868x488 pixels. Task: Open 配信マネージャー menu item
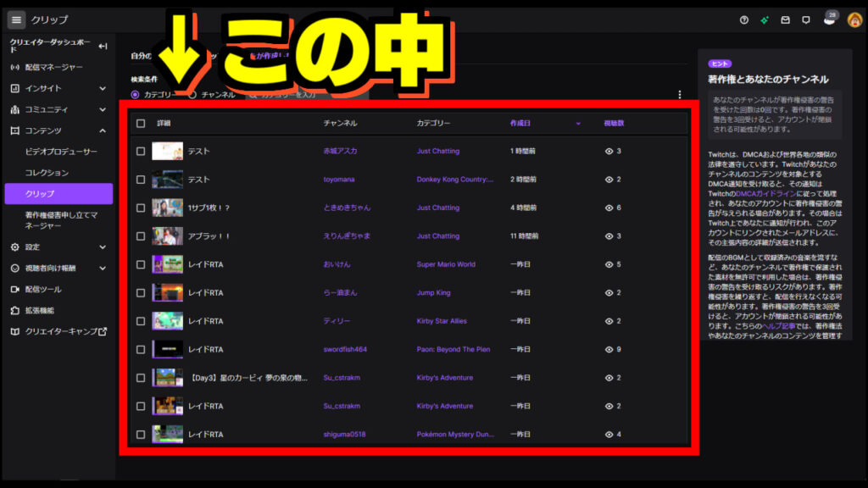click(53, 68)
